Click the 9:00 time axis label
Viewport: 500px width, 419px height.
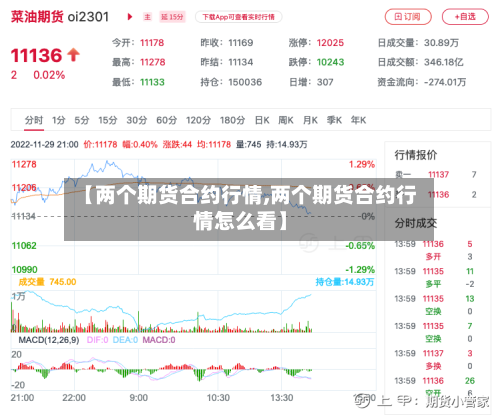(x=138, y=398)
